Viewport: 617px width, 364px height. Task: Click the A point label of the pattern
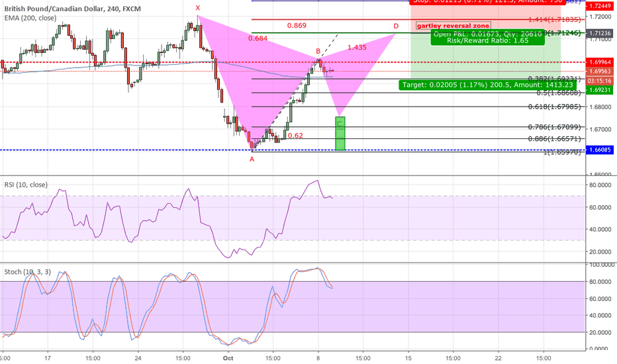point(252,159)
